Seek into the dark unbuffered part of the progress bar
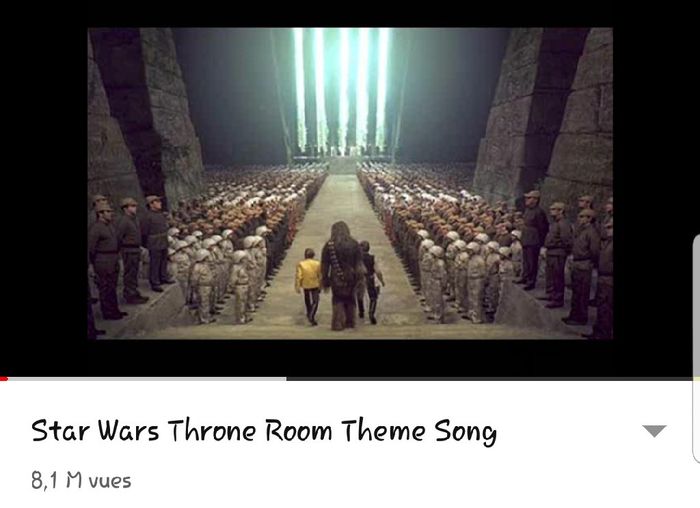700x508 pixels. click(489, 379)
